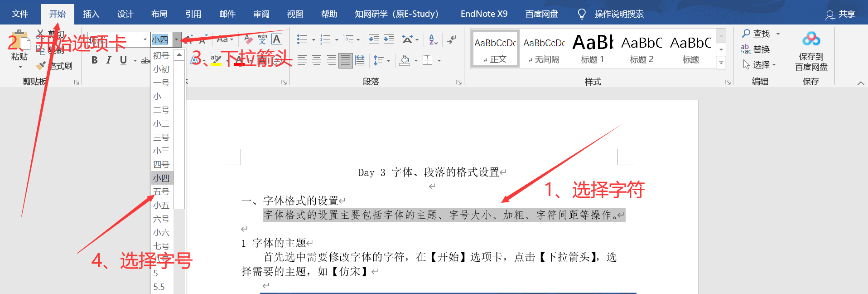Toggle Bold formatting

point(95,60)
